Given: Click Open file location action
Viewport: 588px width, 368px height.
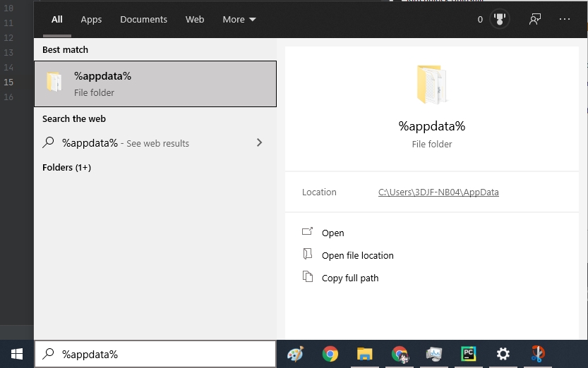Looking at the screenshot, I should coord(357,256).
